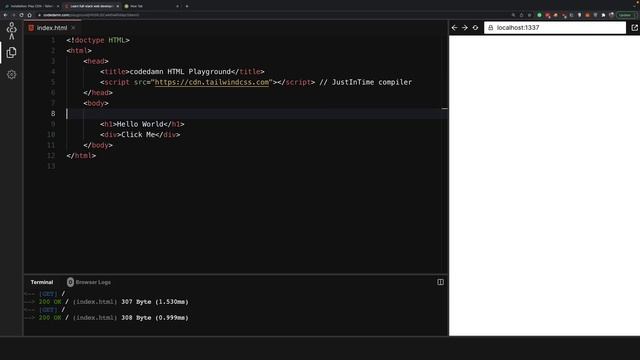
Task: Close the active Chrome codedamn tab
Action: [x=118, y=6]
